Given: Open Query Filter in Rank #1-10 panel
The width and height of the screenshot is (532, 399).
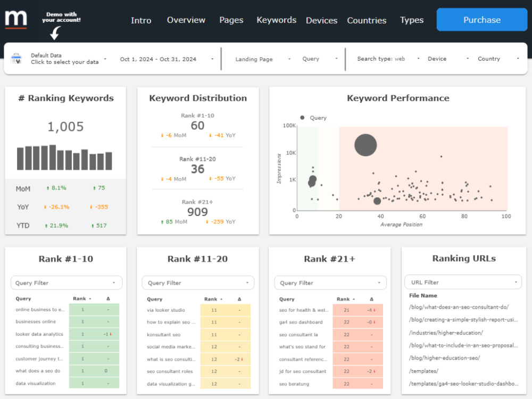Looking at the screenshot, I should pyautogui.click(x=66, y=283).
